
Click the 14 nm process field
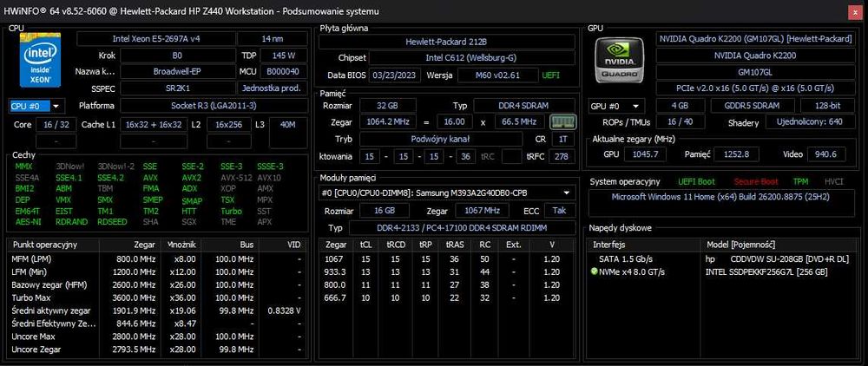[273, 39]
